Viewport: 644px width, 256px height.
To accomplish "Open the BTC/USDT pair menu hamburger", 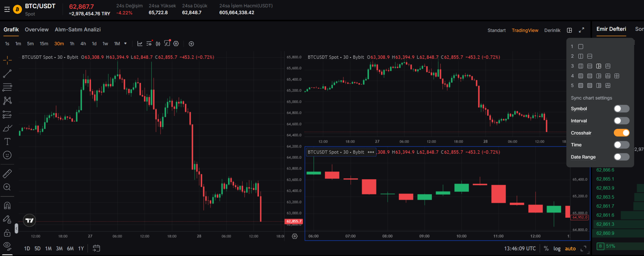I will click(x=7, y=9).
